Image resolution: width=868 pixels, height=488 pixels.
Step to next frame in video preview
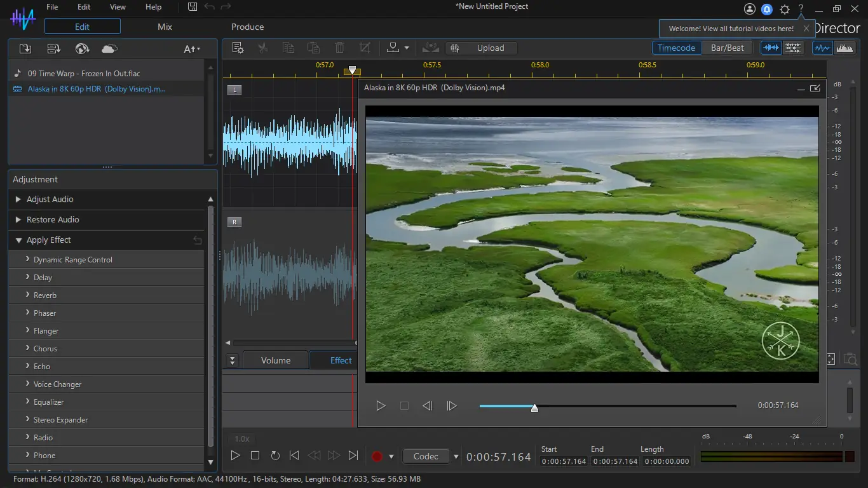click(452, 405)
